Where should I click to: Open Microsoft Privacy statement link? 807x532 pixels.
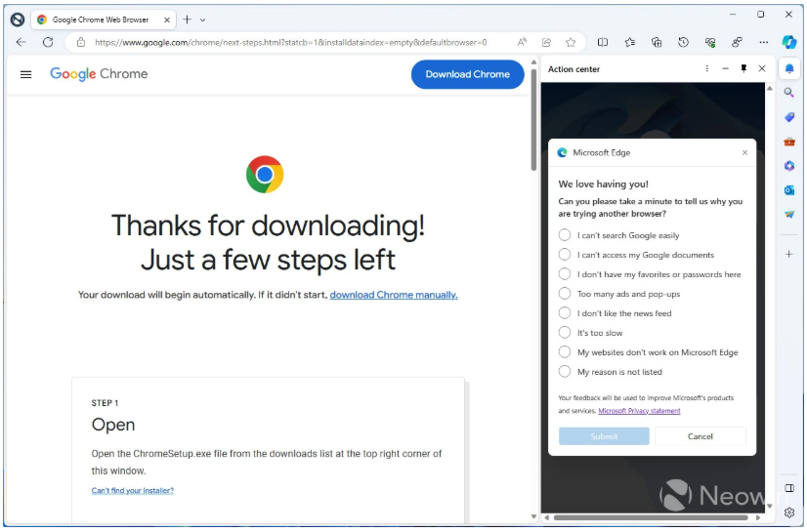(639, 411)
